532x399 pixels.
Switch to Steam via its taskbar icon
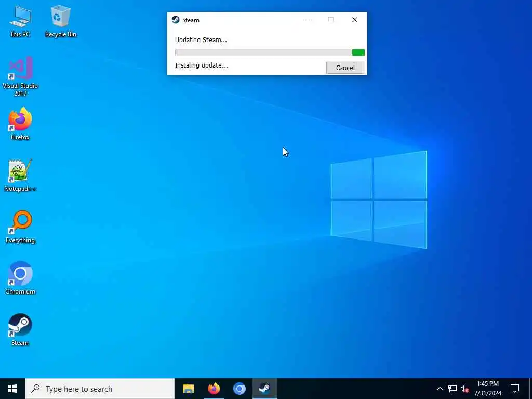click(x=264, y=389)
